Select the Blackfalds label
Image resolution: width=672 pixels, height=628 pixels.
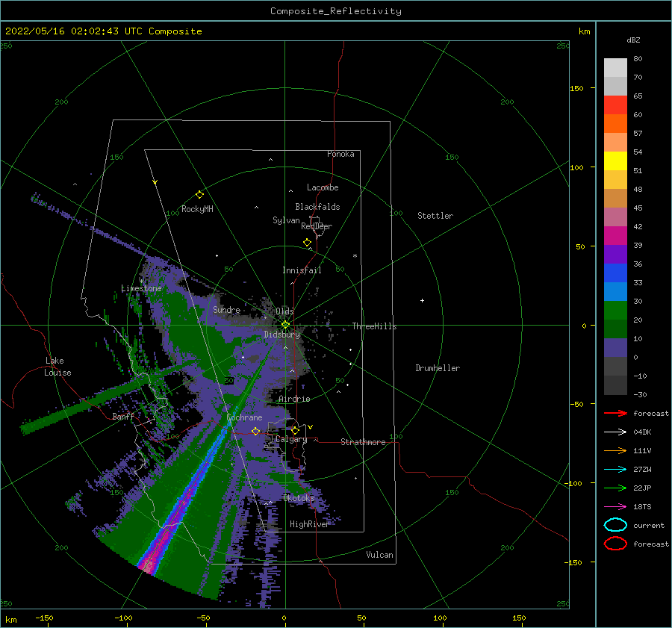pyautogui.click(x=317, y=207)
